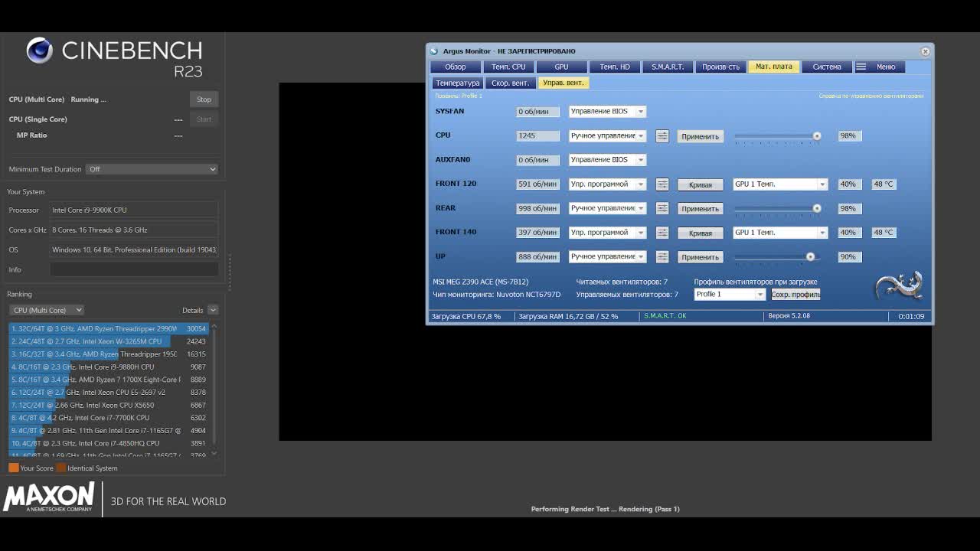The width and height of the screenshot is (980, 551).
Task: Open the REAR fan control mode dropdown
Action: pyautogui.click(x=607, y=208)
